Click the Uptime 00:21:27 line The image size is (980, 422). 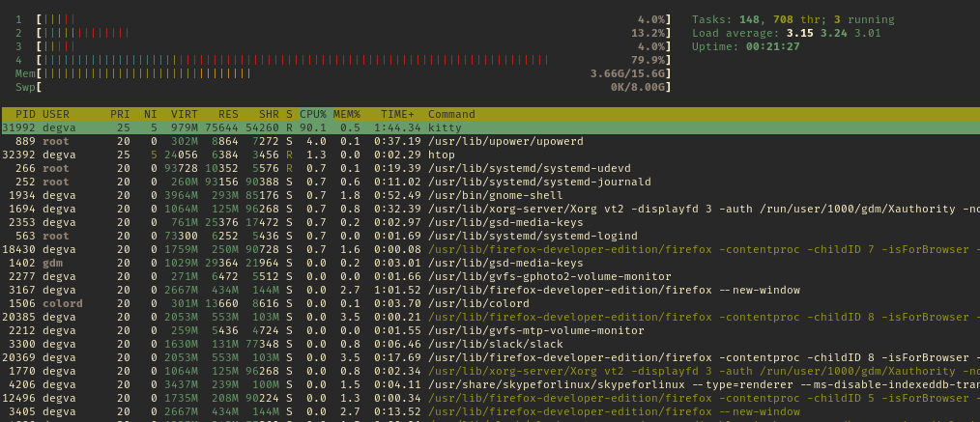(745, 46)
